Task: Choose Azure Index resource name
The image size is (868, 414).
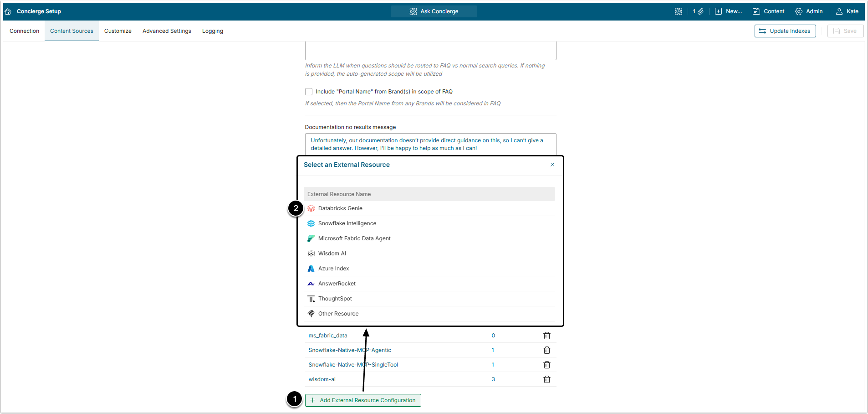Action: point(333,269)
